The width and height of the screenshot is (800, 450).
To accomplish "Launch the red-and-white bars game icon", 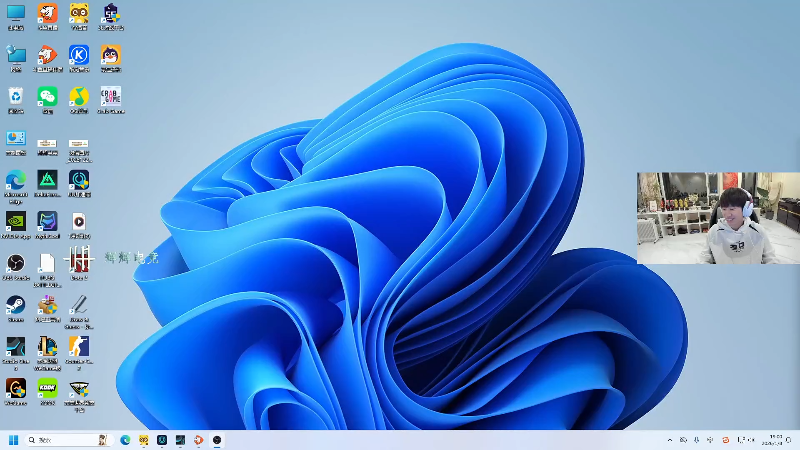I will pyautogui.click(x=79, y=263).
